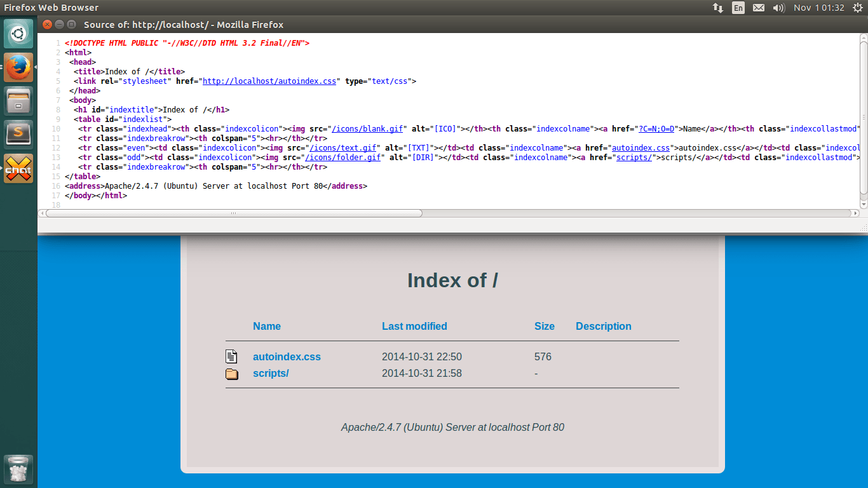This screenshot has height=488, width=868.
Task: Open the Ubuntu Dash launcher icon
Action: [x=18, y=33]
